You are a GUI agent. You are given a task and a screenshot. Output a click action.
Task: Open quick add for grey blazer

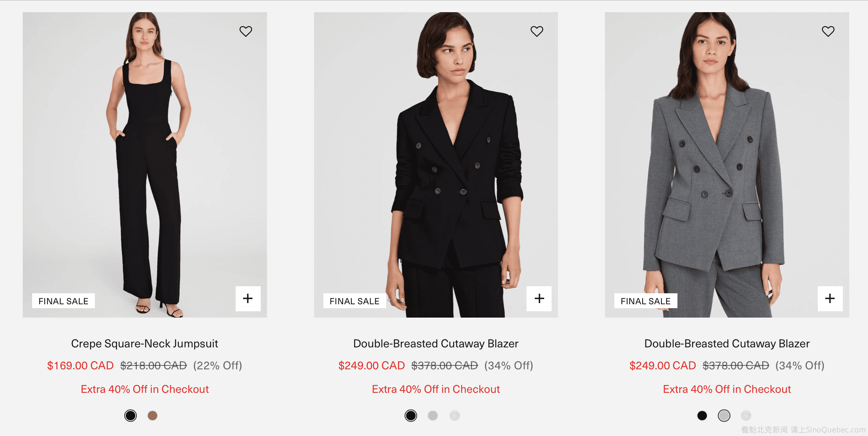click(x=830, y=299)
